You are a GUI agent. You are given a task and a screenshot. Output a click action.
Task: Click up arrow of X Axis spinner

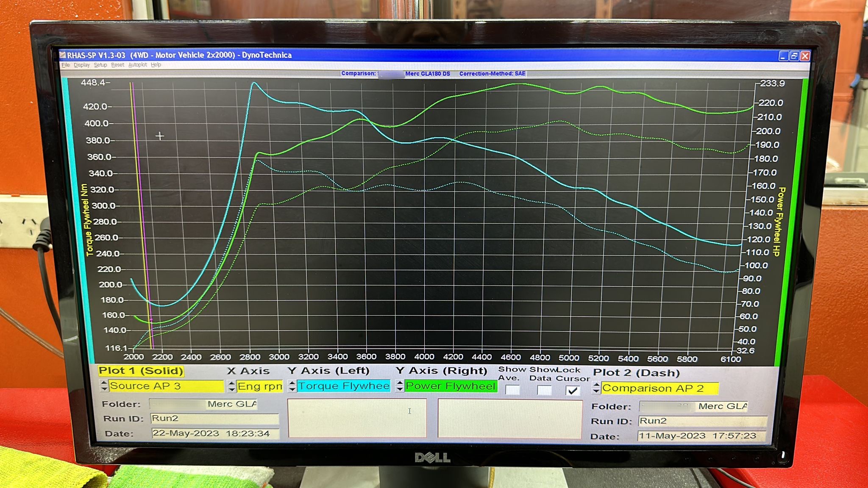[231, 383]
